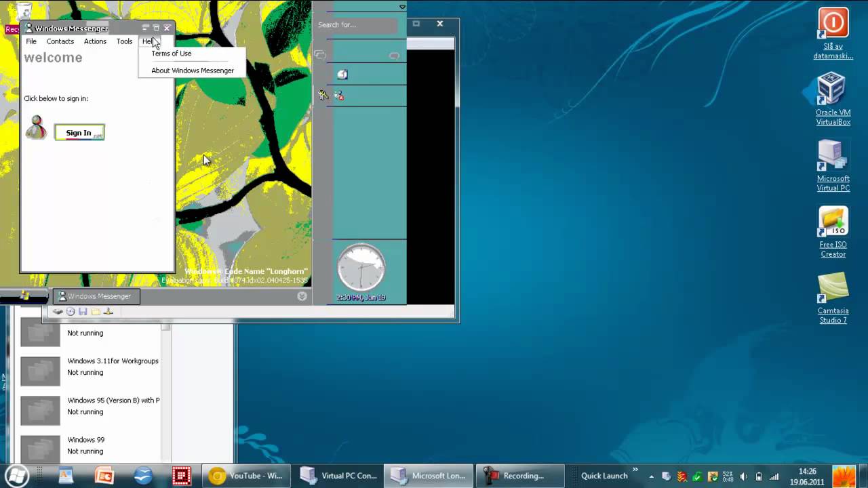The width and height of the screenshot is (868, 488).
Task: Expand the Quick Launch toolbar chevron
Action: point(635,470)
